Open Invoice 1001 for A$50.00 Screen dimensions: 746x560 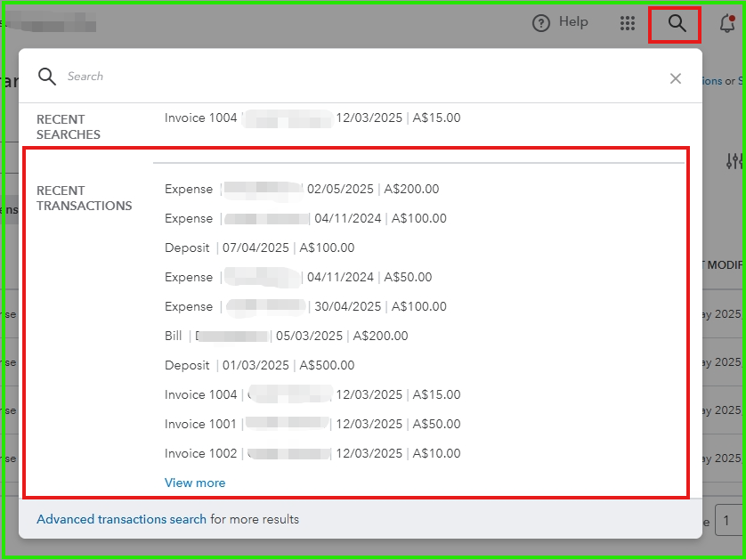coord(312,424)
